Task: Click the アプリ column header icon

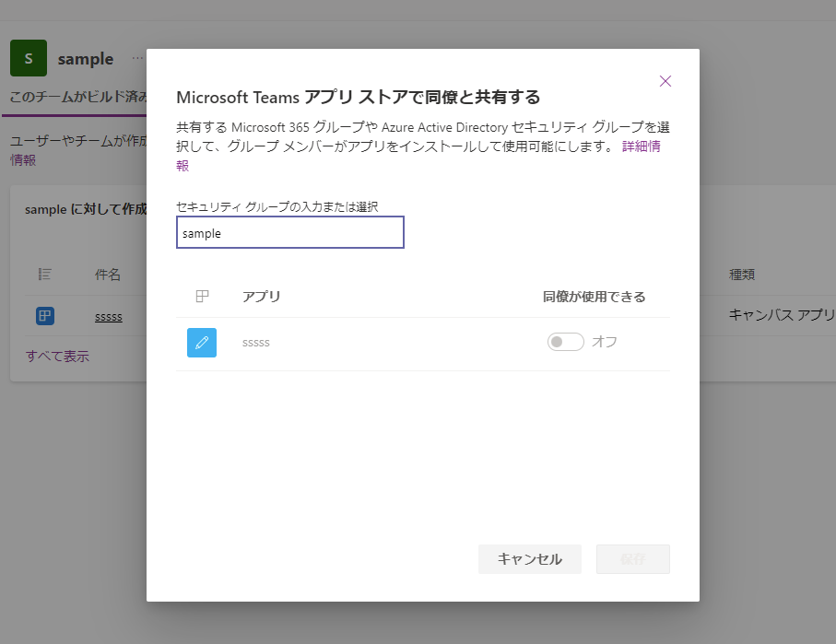Action: tap(202, 297)
